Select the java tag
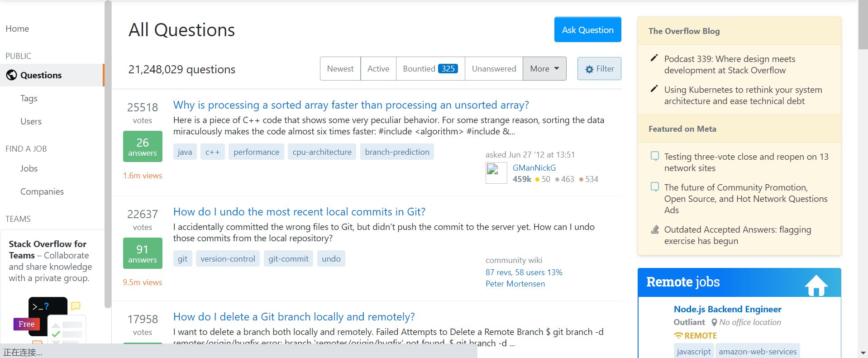Viewport: 868px width, 358px height. tap(185, 152)
